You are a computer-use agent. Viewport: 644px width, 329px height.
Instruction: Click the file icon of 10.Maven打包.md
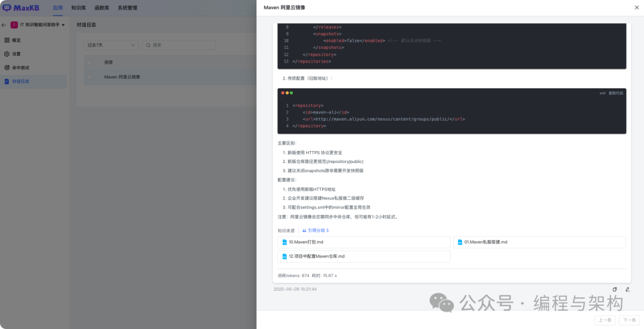tap(284, 242)
